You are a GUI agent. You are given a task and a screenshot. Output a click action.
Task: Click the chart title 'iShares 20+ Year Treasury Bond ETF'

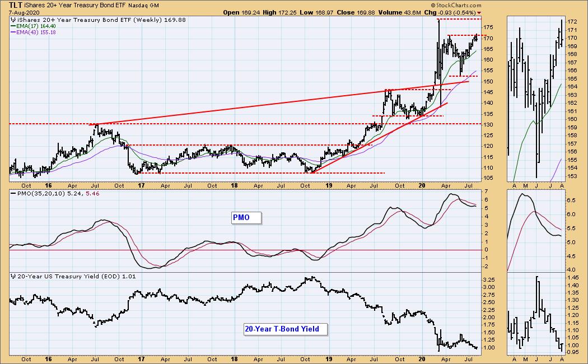click(75, 6)
